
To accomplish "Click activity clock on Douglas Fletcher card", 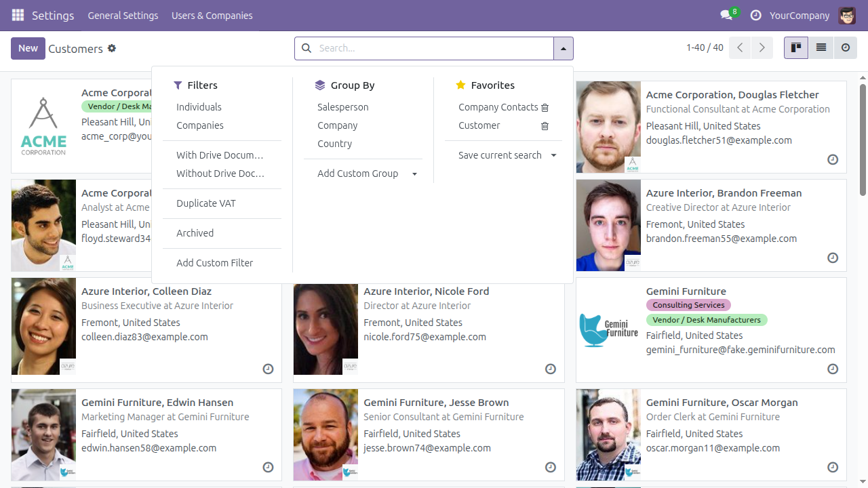I will click(x=833, y=159).
